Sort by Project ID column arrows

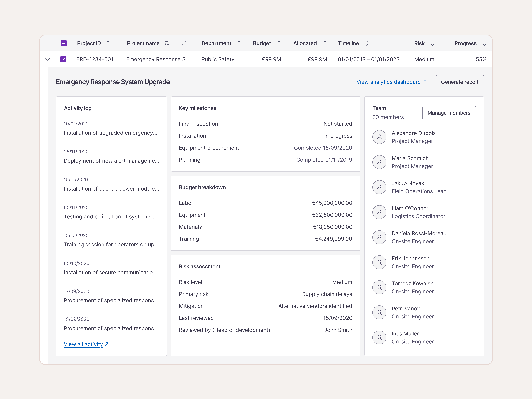tap(108, 43)
